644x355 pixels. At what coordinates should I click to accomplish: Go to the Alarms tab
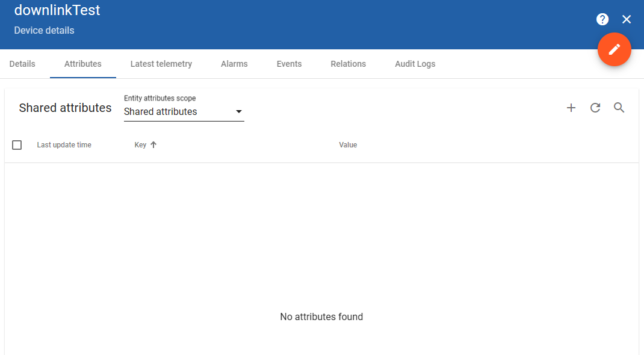[234, 64]
